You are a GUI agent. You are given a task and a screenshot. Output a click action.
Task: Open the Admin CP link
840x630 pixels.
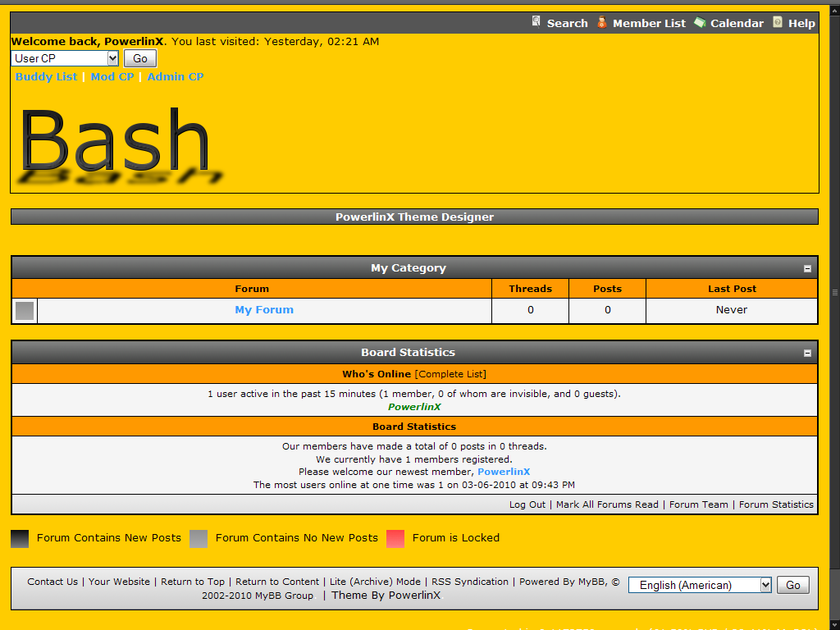[x=176, y=76]
